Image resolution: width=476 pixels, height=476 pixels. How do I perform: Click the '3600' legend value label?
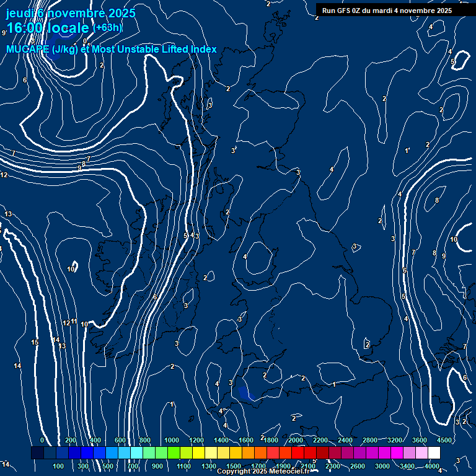pyautogui.click(x=420, y=440)
